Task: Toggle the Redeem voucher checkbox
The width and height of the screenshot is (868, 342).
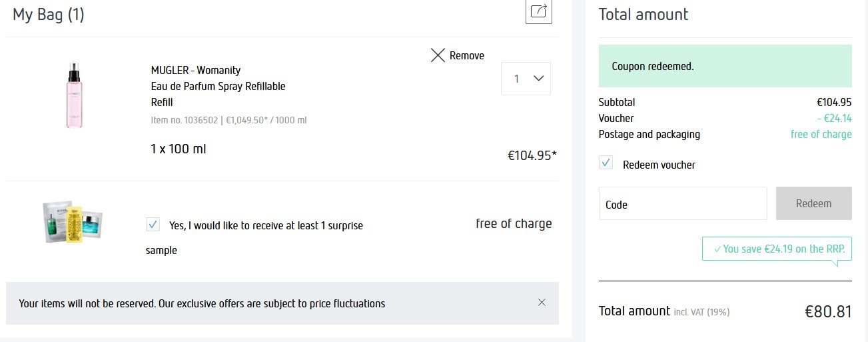Action: pos(606,163)
